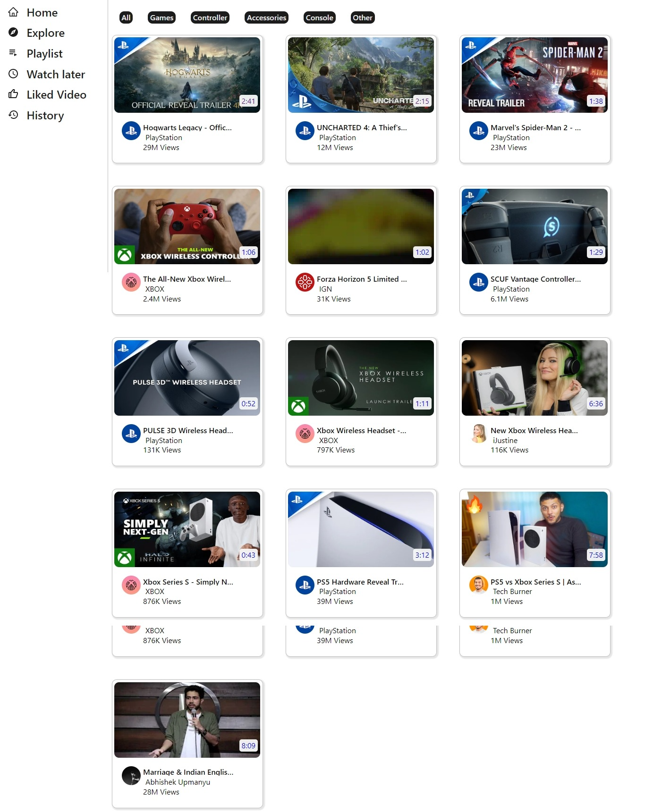Click the title 'PS5 Hardware Reveal Tr...'
This screenshot has width=645, height=812.
(360, 582)
